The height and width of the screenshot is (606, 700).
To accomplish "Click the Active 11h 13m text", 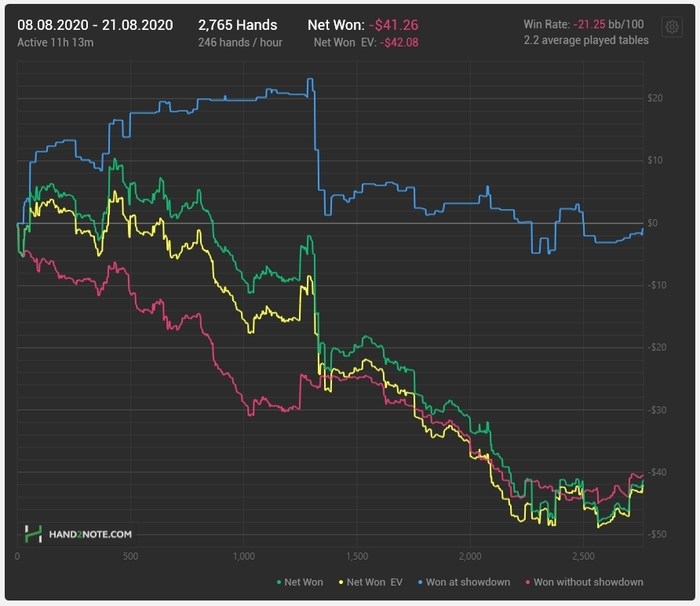I will (x=55, y=42).
